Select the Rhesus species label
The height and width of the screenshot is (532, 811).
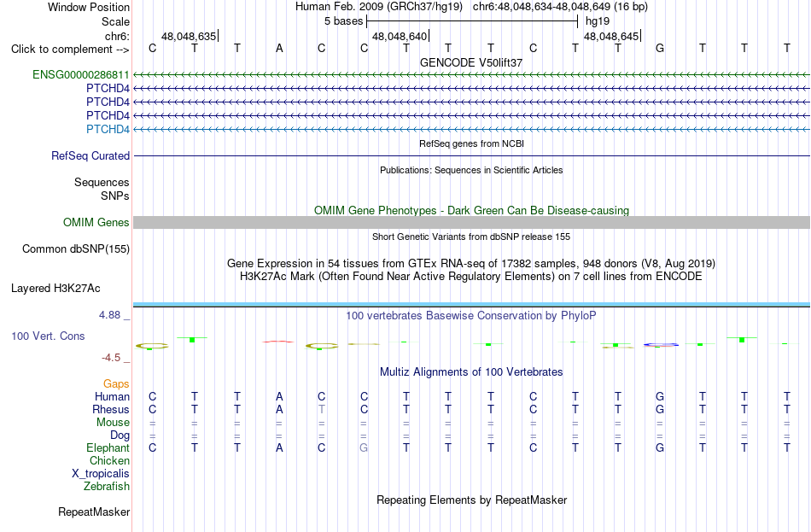111,409
